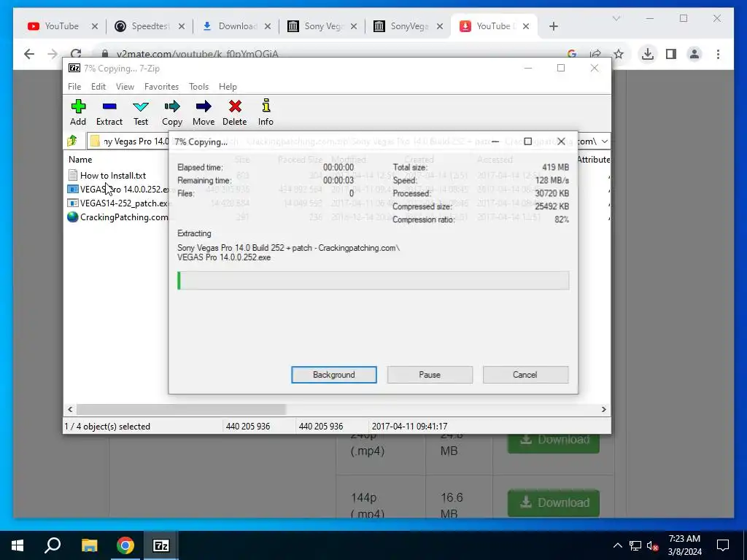The width and height of the screenshot is (747, 560).
Task: Open the Favorites menu
Action: click(161, 87)
